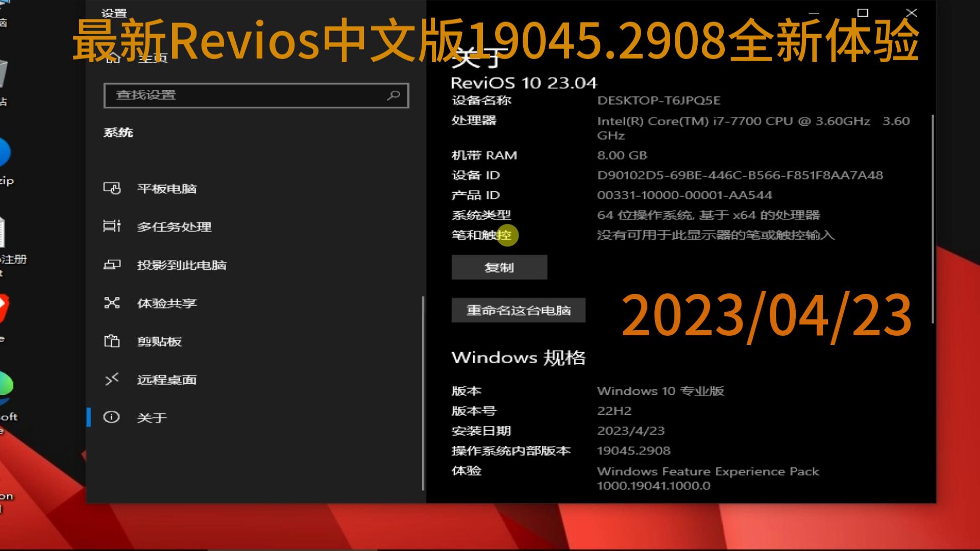The image size is (980, 551).
Task: Close the Settings window
Action: point(912,13)
